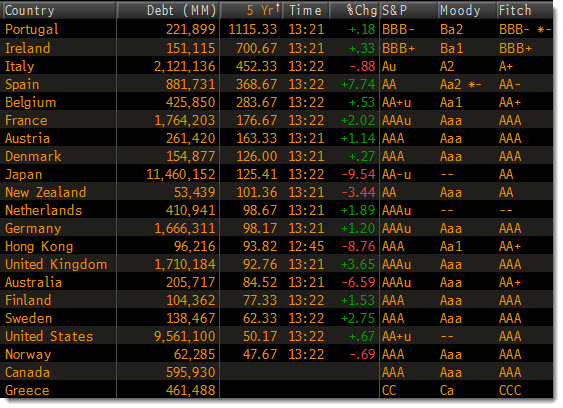Select the Belgium country name
Screen dimensions: 563x408
tap(31, 102)
